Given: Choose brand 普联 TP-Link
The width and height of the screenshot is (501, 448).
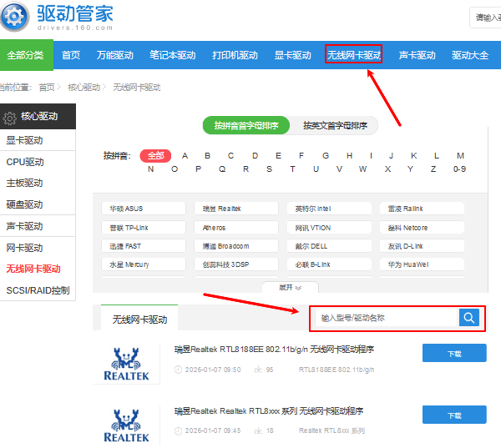Looking at the screenshot, I should pos(144,228).
